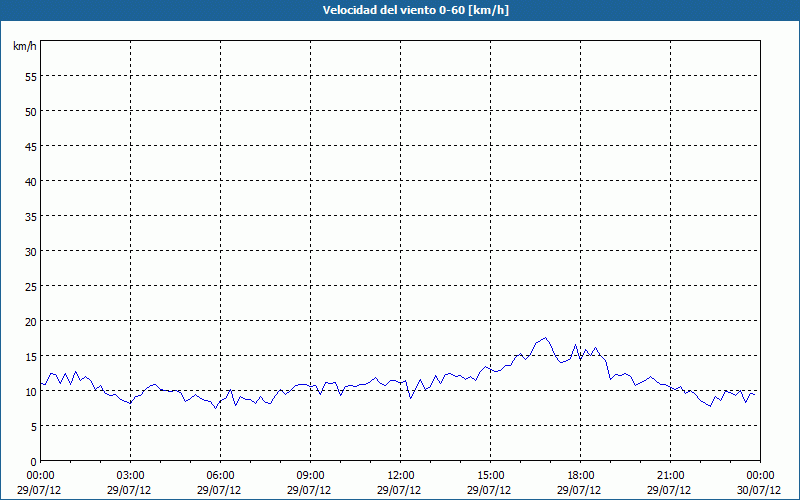Viewport: 800px width, 500px height.
Task: Click the highest peak of the blue wind line
Action: coord(545,337)
